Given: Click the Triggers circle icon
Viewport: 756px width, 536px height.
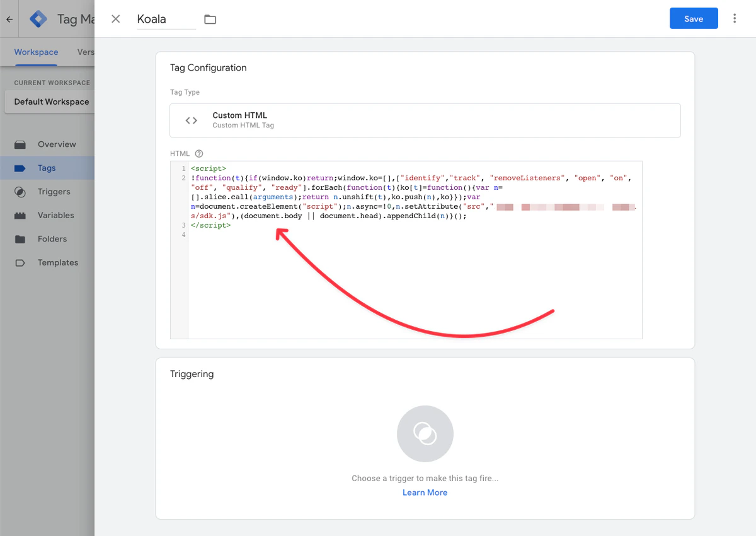Looking at the screenshot, I should (20, 192).
